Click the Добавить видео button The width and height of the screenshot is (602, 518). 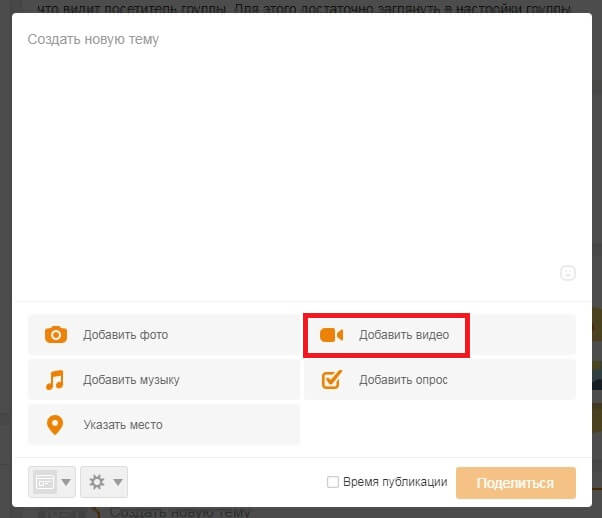tap(440, 335)
